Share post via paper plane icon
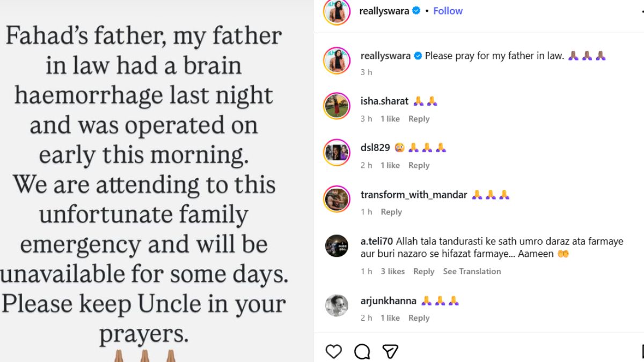Viewport: 644px width, 362px height. (390, 351)
